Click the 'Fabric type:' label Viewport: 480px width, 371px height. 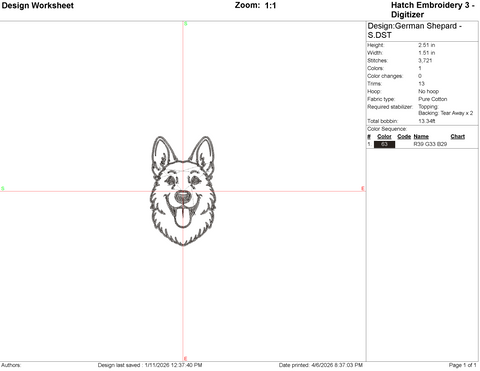(x=381, y=99)
